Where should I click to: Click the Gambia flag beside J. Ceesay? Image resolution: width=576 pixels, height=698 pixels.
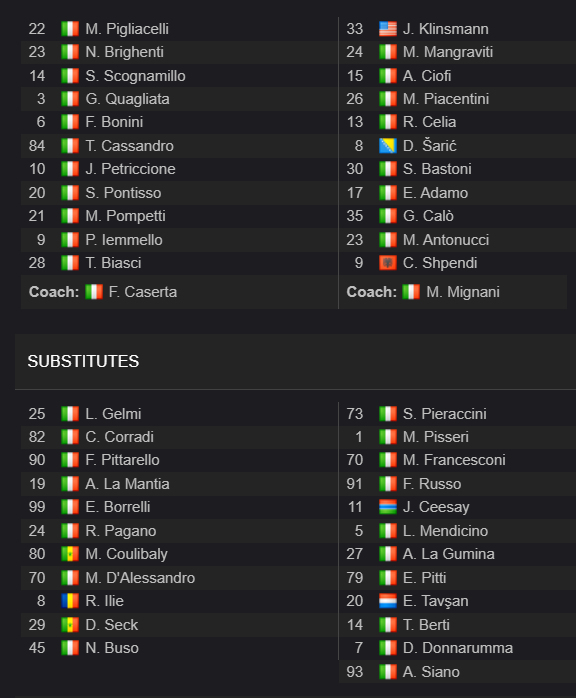click(388, 507)
